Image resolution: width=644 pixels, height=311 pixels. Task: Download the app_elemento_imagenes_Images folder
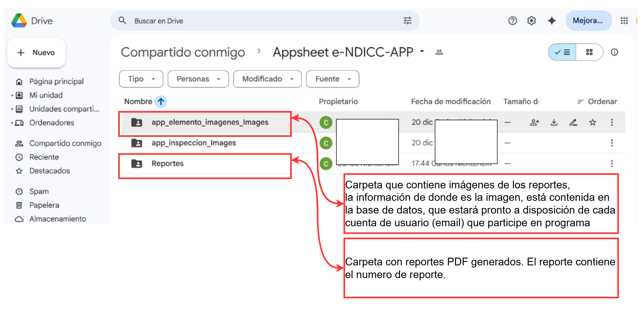554,122
